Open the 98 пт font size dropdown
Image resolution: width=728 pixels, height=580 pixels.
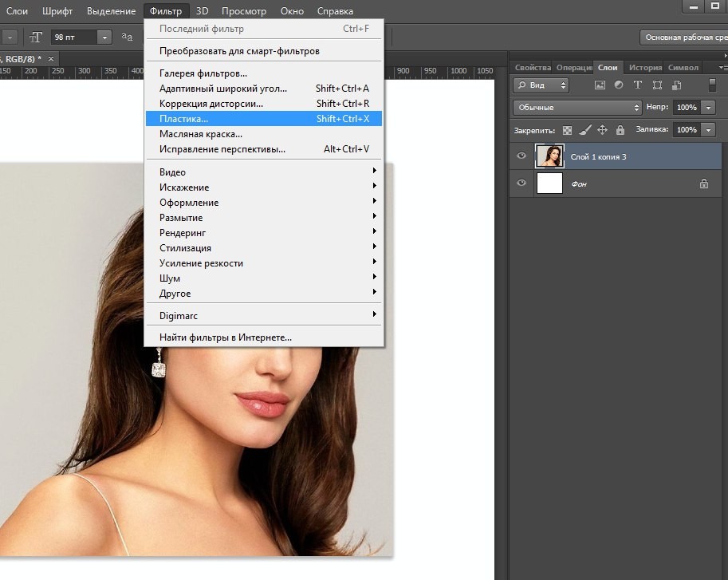point(104,37)
